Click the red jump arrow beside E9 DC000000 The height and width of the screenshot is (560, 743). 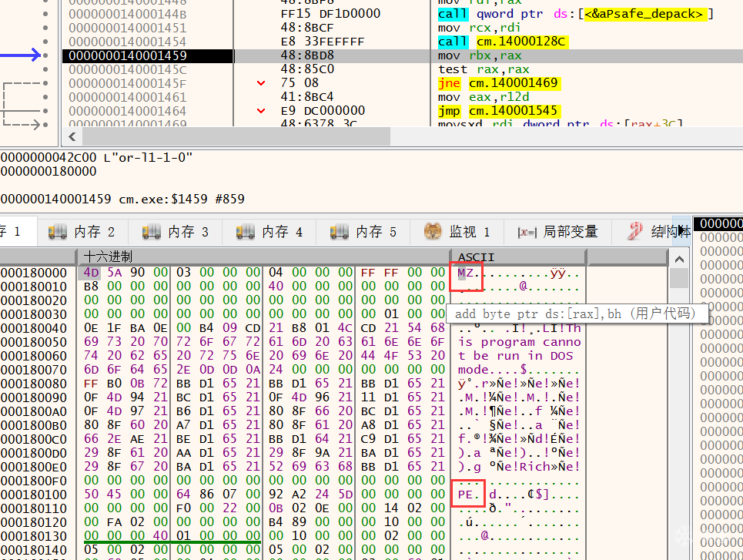click(261, 110)
